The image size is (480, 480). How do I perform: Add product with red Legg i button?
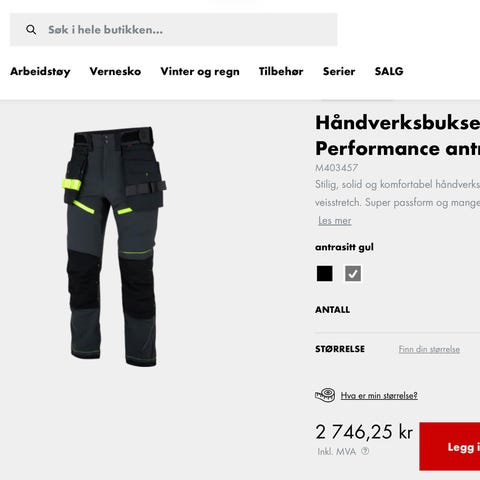tap(450, 446)
